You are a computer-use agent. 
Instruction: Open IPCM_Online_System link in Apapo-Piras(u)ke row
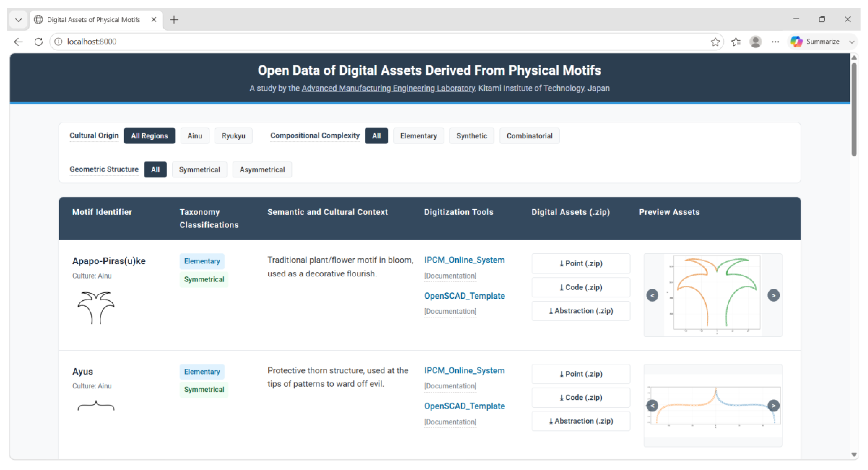click(x=464, y=260)
